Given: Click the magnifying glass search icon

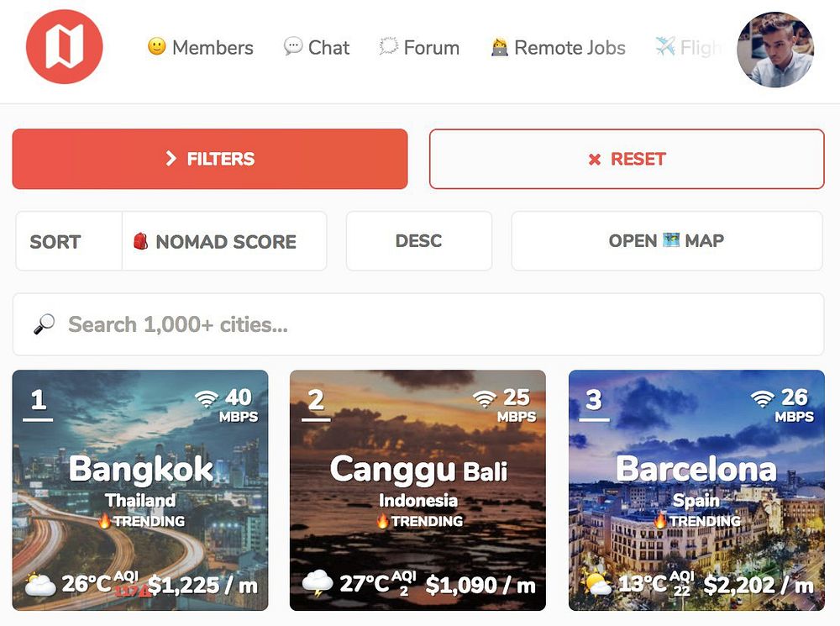Looking at the screenshot, I should 44,324.
